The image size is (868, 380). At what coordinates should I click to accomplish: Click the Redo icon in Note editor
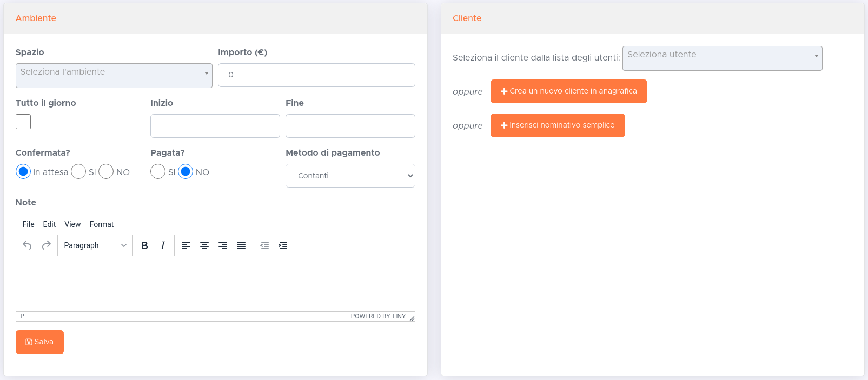pos(47,245)
